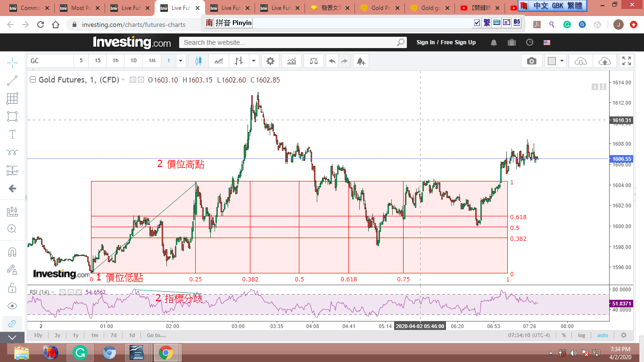Switch to the 1D timeframe
Viewport: 644px width, 362px height.
pos(133,61)
